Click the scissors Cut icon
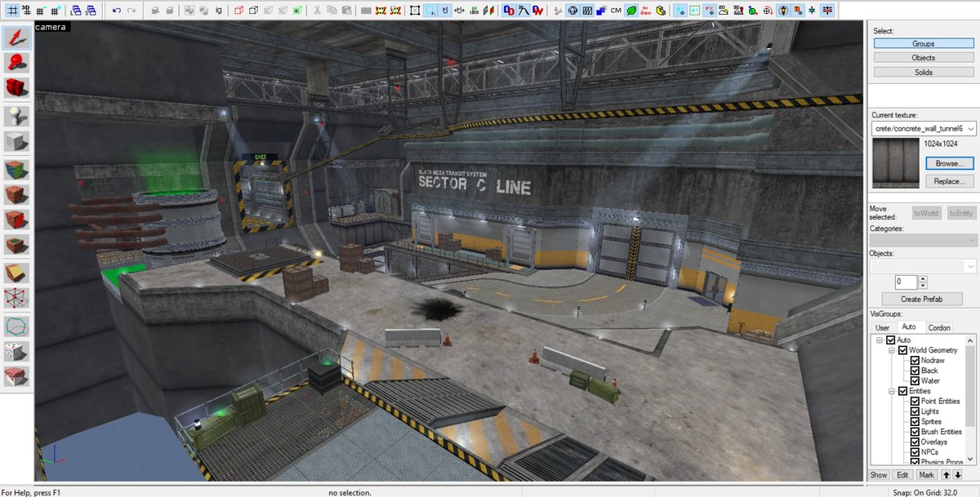 [x=317, y=11]
